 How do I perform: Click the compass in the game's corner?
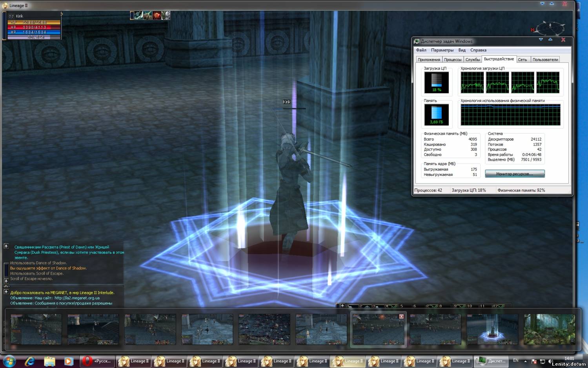[x=550, y=28]
